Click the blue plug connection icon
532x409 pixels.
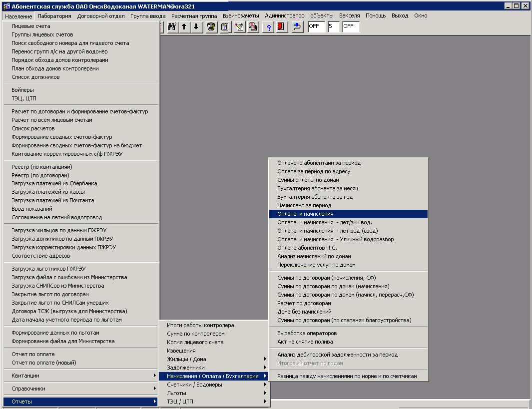pyautogui.click(x=297, y=27)
